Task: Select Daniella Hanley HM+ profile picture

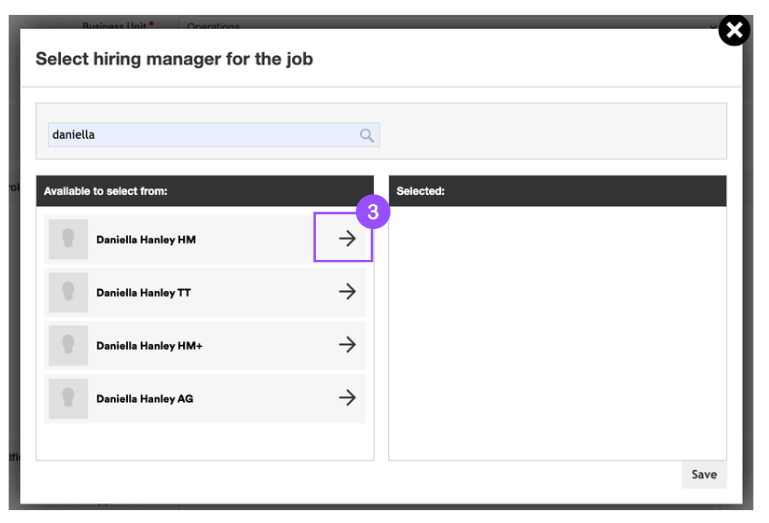Action: coord(68,345)
